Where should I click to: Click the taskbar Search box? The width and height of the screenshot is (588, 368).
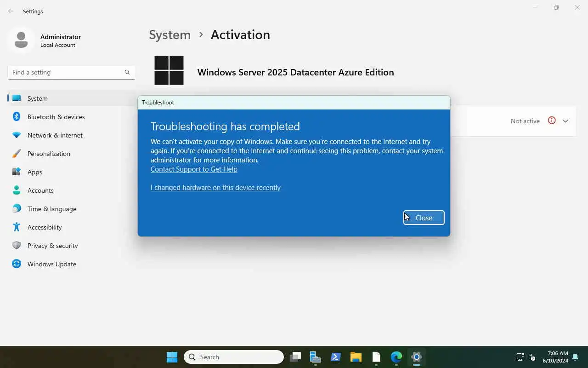[234, 357]
